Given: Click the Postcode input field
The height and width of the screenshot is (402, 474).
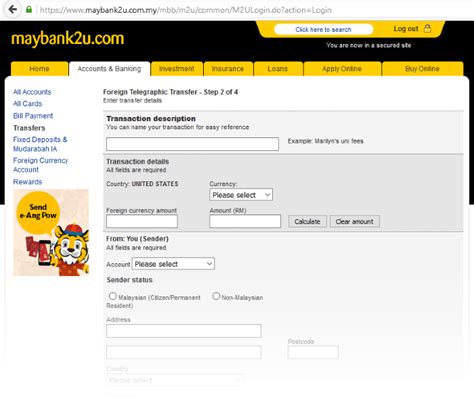Looking at the screenshot, I should 313,352.
